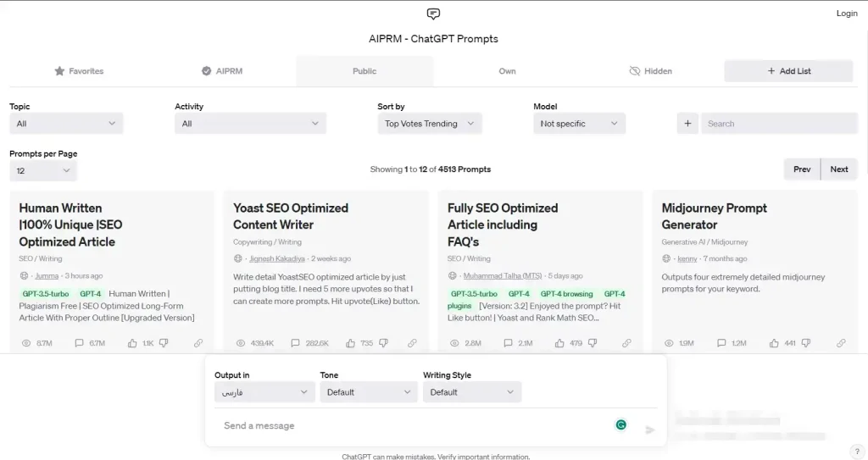
Task: Open the Output in language dropdown
Action: (x=264, y=392)
